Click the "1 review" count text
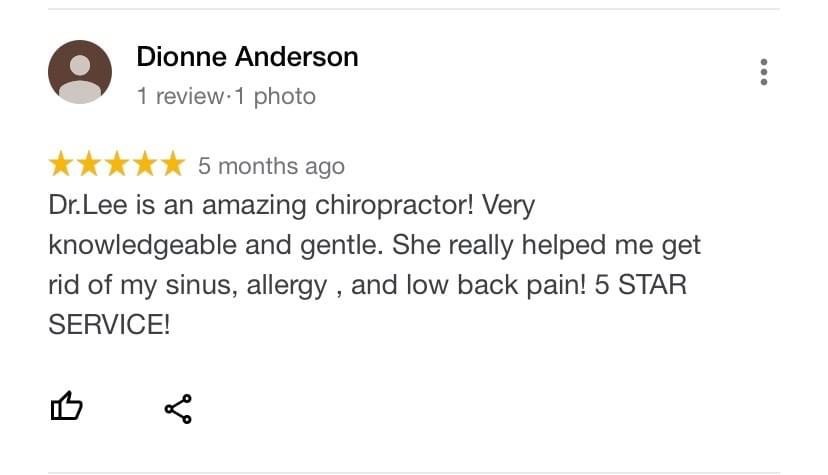Screen dimensions: 828x475 click(179, 97)
